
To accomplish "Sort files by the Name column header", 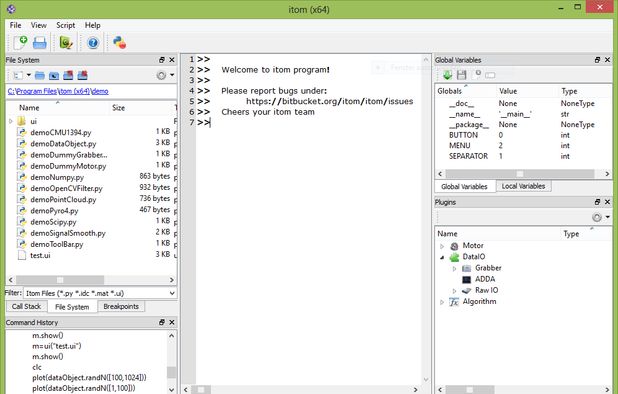I will pyautogui.click(x=58, y=108).
